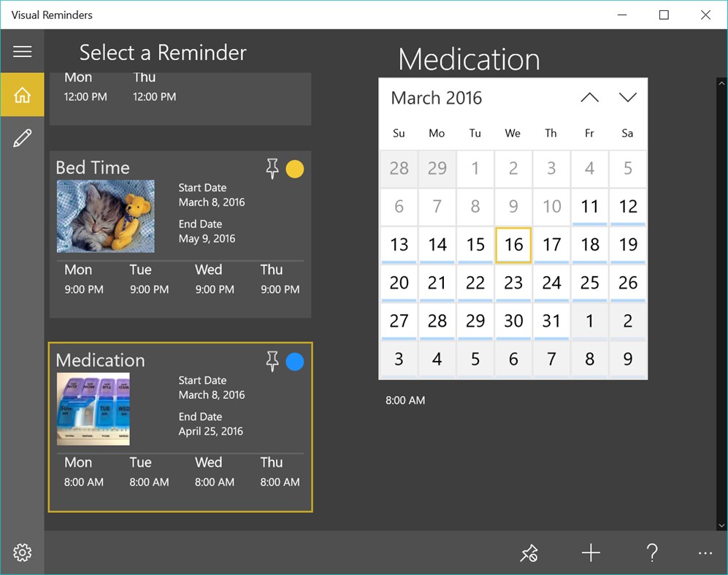This screenshot has width=728, height=575.
Task: Click the pill organizer thumbnail on Medication
Action: [93, 409]
